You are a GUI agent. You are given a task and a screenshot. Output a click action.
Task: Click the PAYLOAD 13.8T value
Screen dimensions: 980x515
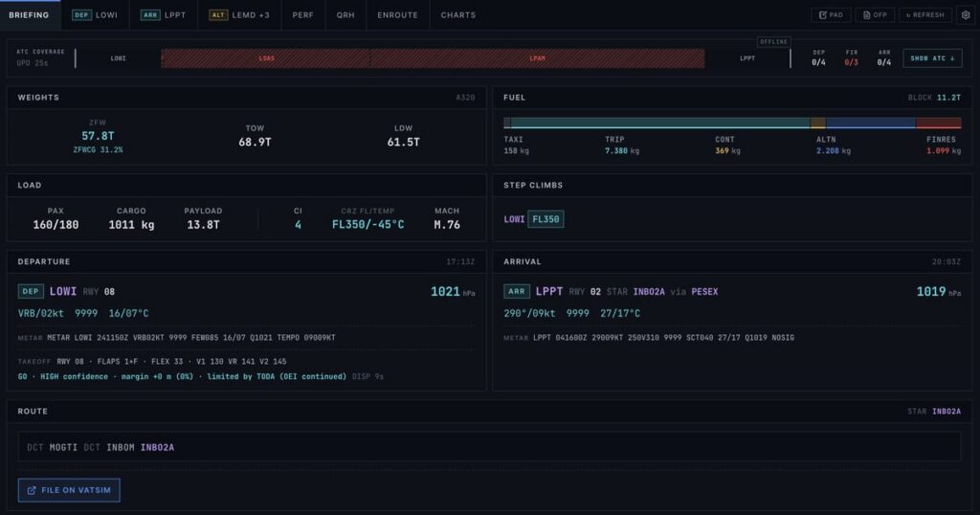(x=203, y=225)
